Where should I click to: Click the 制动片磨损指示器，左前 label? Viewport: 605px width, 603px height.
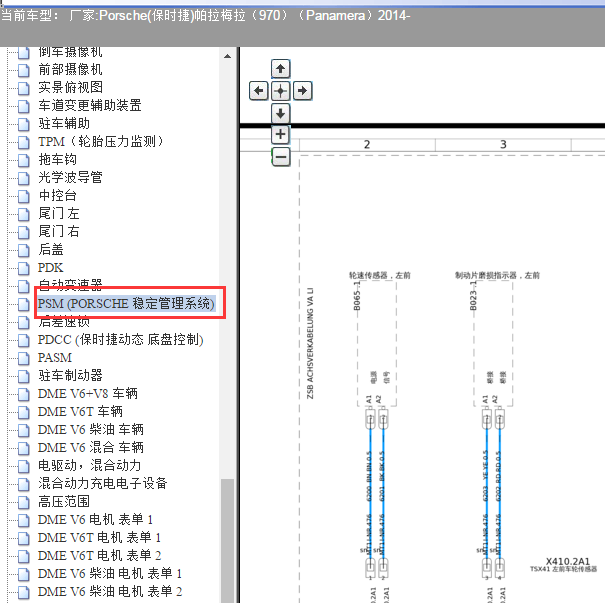[498, 275]
